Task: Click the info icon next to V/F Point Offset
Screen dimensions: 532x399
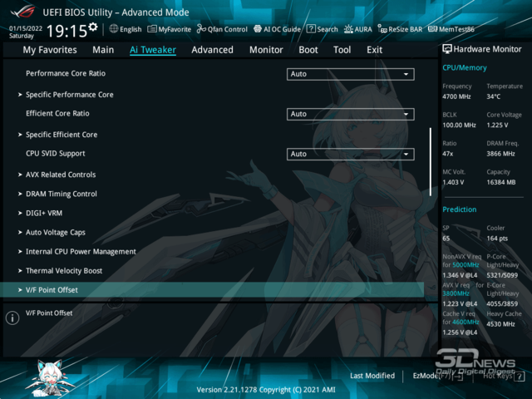Action: pos(12,318)
